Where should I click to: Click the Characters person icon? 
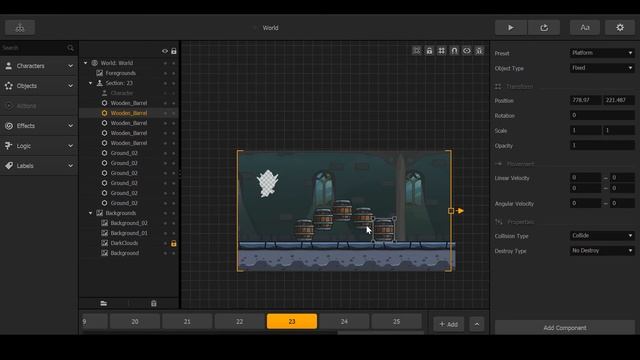click(9, 66)
